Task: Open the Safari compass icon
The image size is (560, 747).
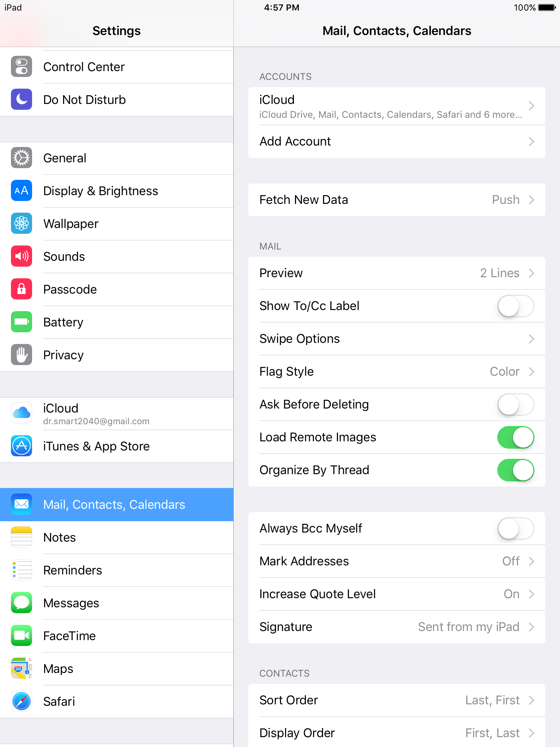Action: pyautogui.click(x=22, y=701)
